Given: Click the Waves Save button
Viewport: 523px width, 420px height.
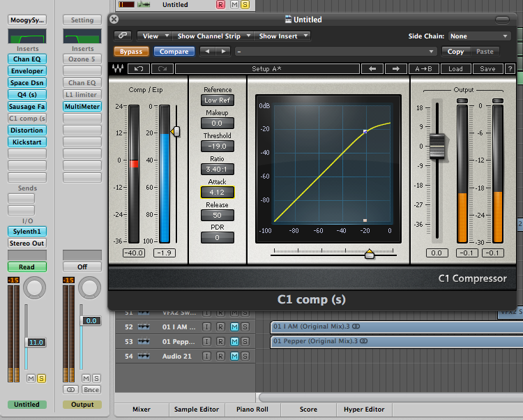Looking at the screenshot, I should [487, 69].
